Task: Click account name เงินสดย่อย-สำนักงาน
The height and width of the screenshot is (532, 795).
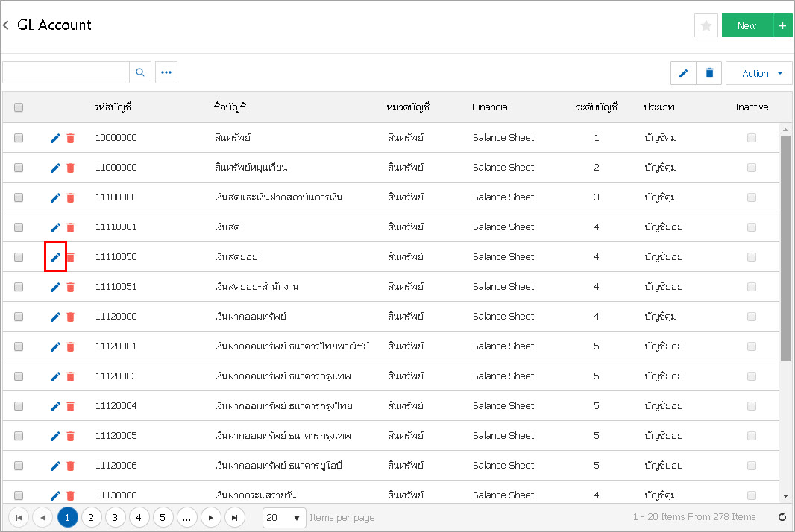Action: click(257, 287)
